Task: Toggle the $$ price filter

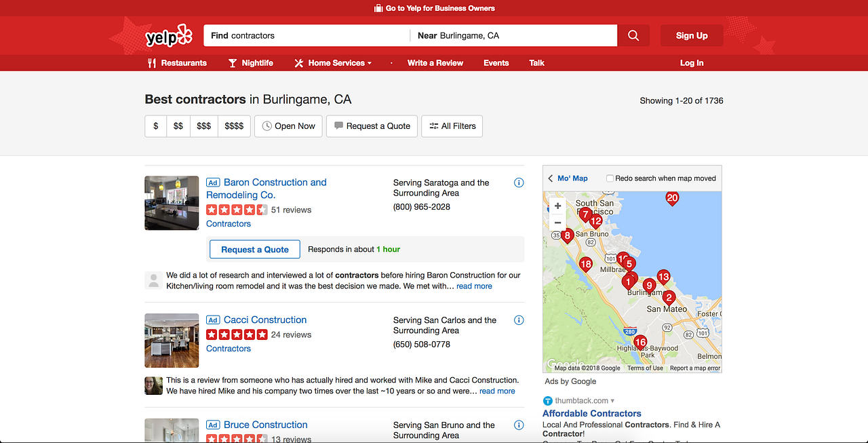Action: tap(178, 126)
